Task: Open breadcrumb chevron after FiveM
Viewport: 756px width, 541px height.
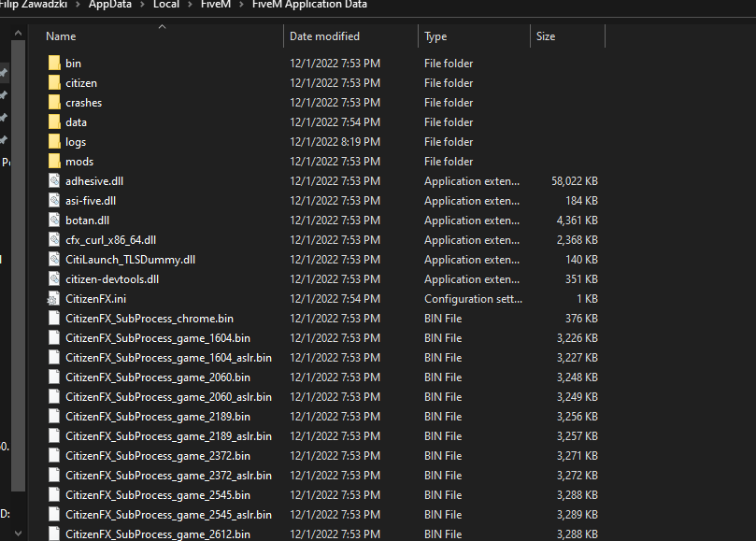Action: click(x=241, y=5)
